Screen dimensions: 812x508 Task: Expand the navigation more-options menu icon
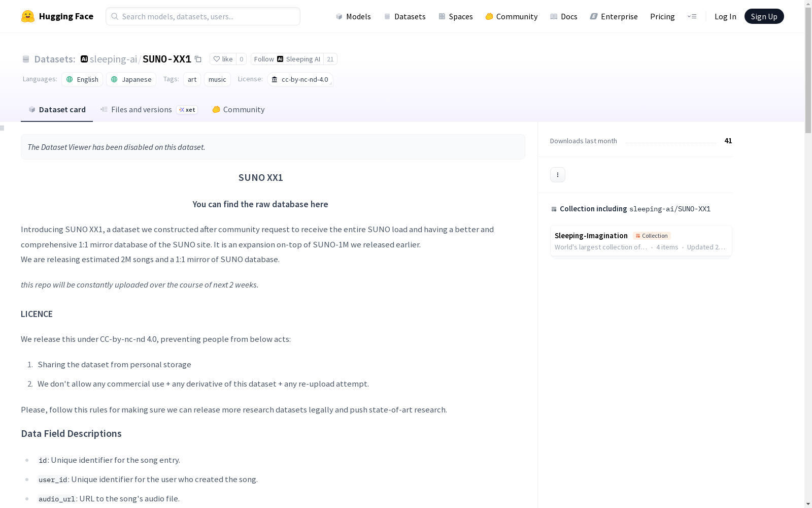click(x=692, y=16)
